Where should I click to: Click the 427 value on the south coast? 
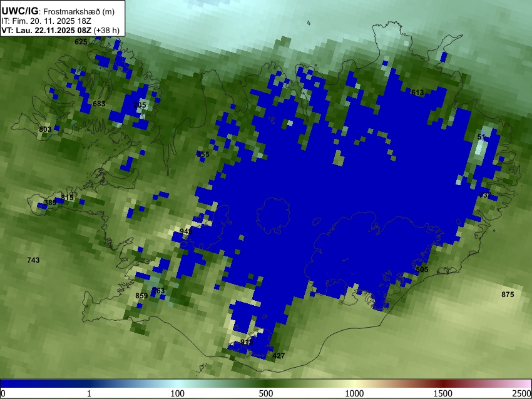click(x=279, y=356)
